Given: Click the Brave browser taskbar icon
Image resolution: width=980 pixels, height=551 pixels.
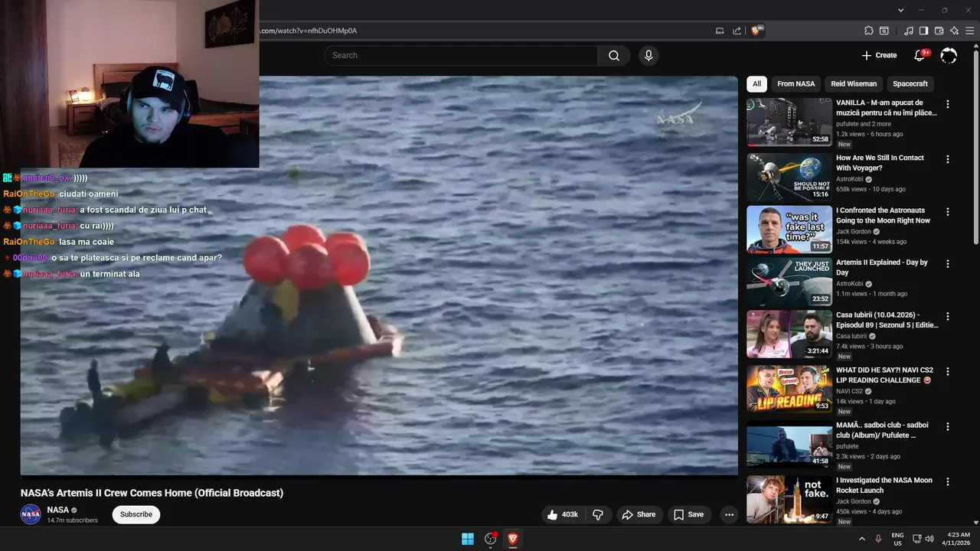Looking at the screenshot, I should [513, 539].
